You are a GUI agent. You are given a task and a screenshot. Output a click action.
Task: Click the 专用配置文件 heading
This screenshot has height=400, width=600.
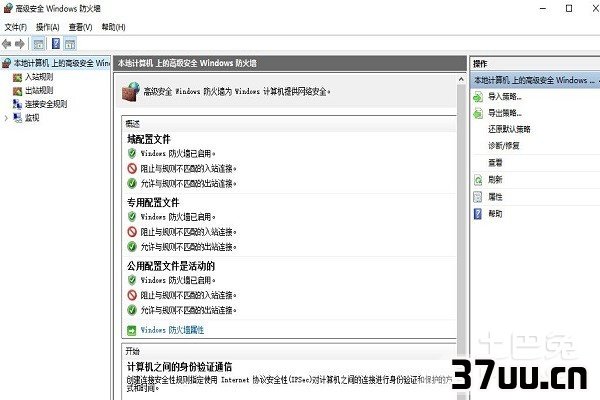pos(153,202)
